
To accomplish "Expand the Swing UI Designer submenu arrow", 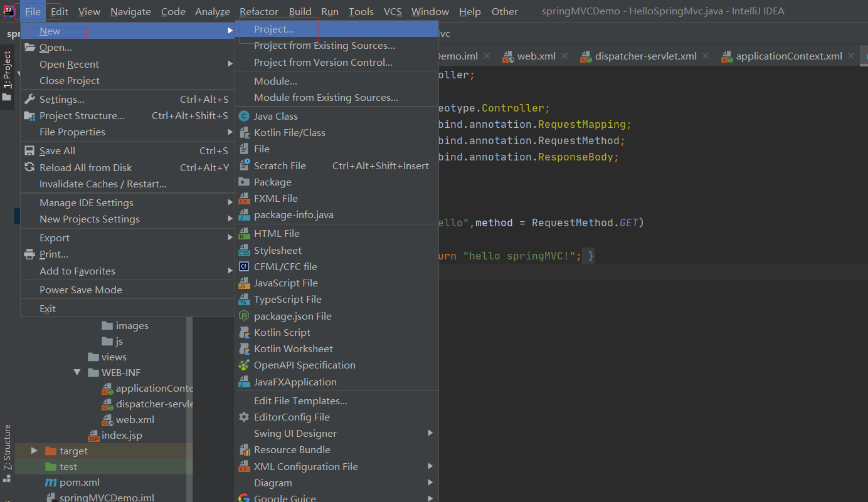I will click(430, 433).
